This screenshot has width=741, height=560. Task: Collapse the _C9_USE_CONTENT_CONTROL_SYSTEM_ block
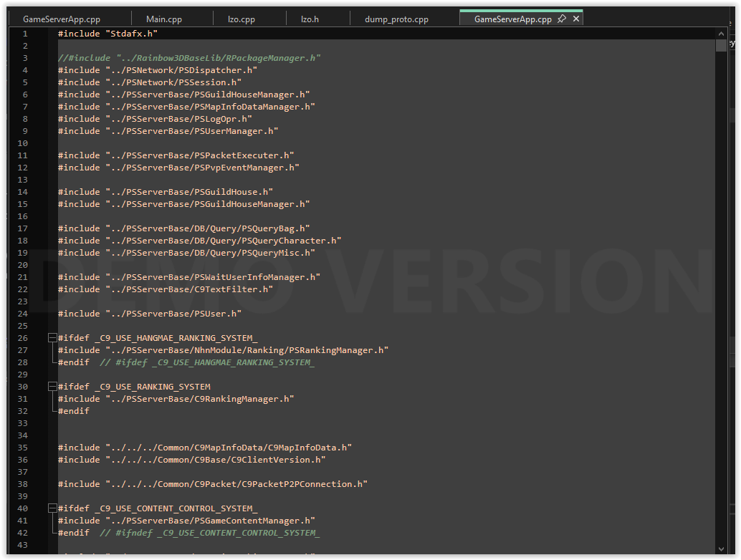(52, 508)
